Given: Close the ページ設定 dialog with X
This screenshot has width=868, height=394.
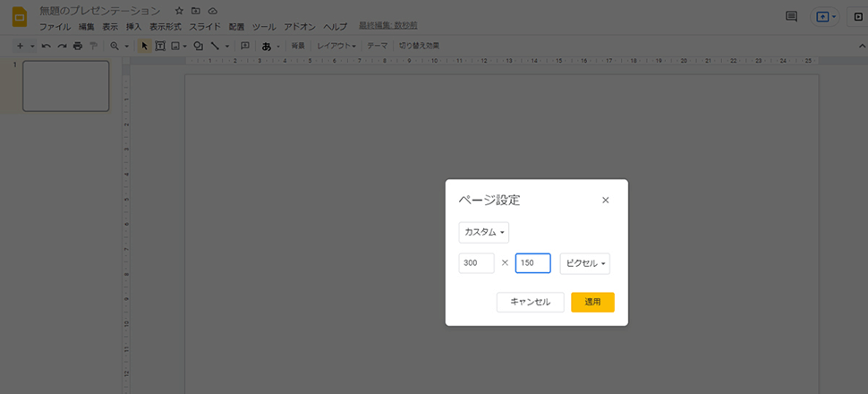Looking at the screenshot, I should (606, 200).
